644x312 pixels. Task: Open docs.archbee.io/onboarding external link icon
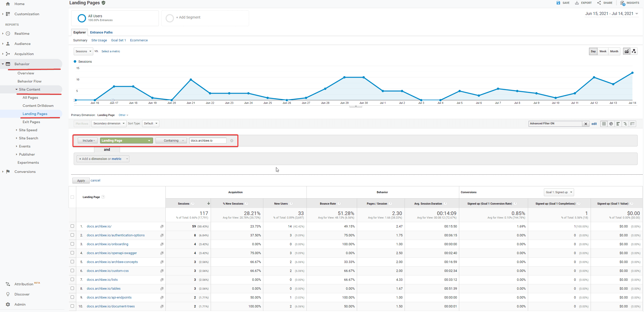pos(162,244)
